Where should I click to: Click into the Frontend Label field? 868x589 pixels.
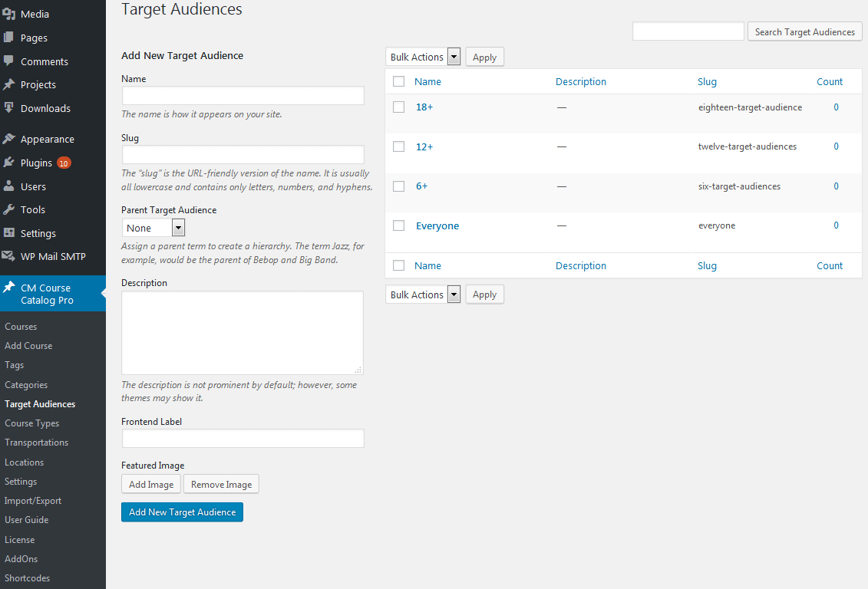(x=243, y=438)
